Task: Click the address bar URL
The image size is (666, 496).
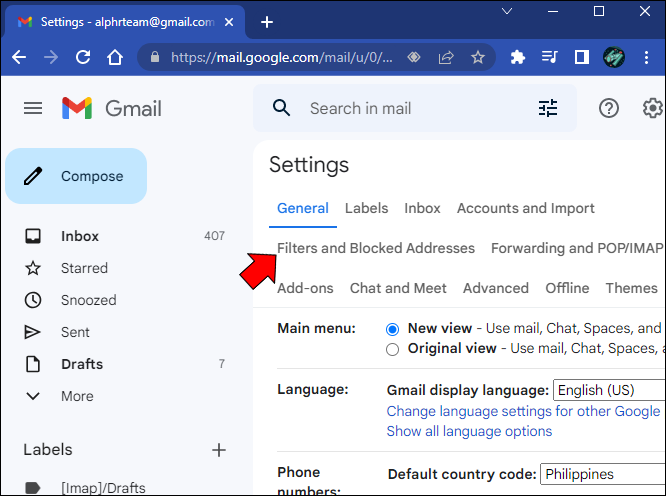Action: click(x=282, y=57)
